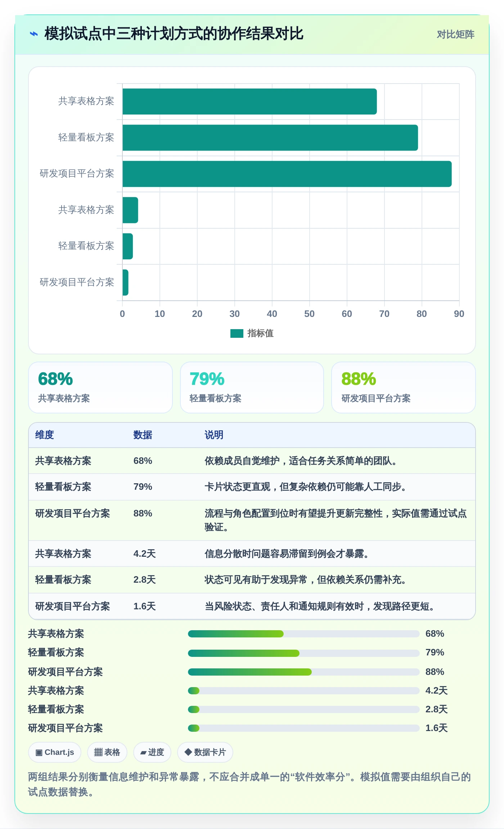
Task: Click the x-axis tick label 90
Action: pos(459,314)
